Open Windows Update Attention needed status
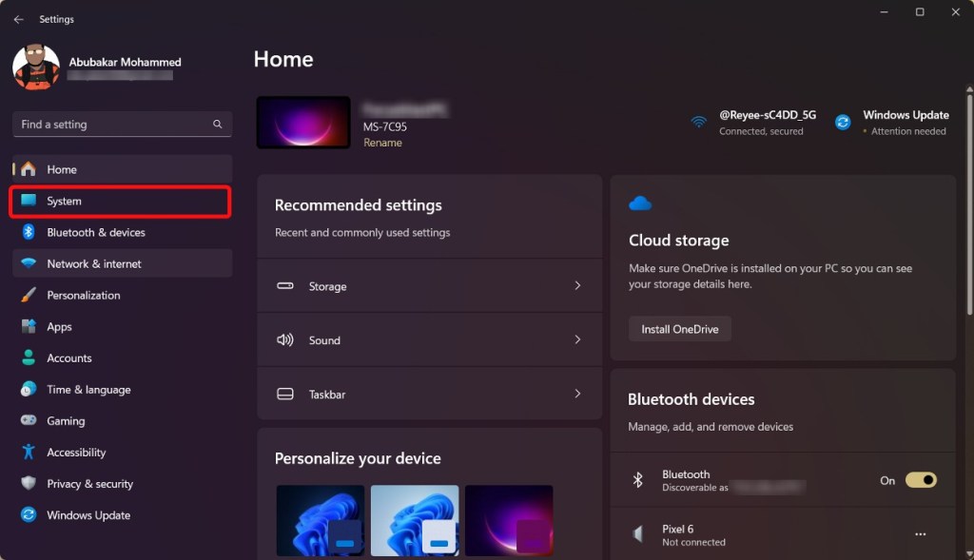Viewport: 974px width, 560px height. click(892, 123)
